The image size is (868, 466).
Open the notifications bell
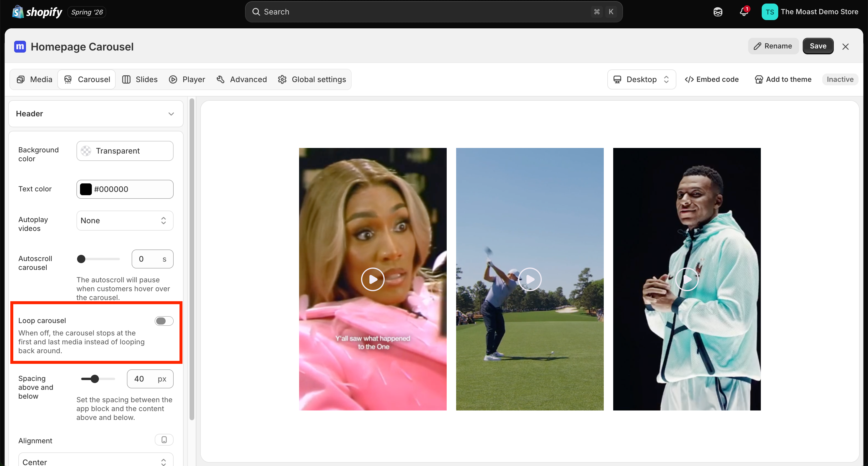pos(744,12)
